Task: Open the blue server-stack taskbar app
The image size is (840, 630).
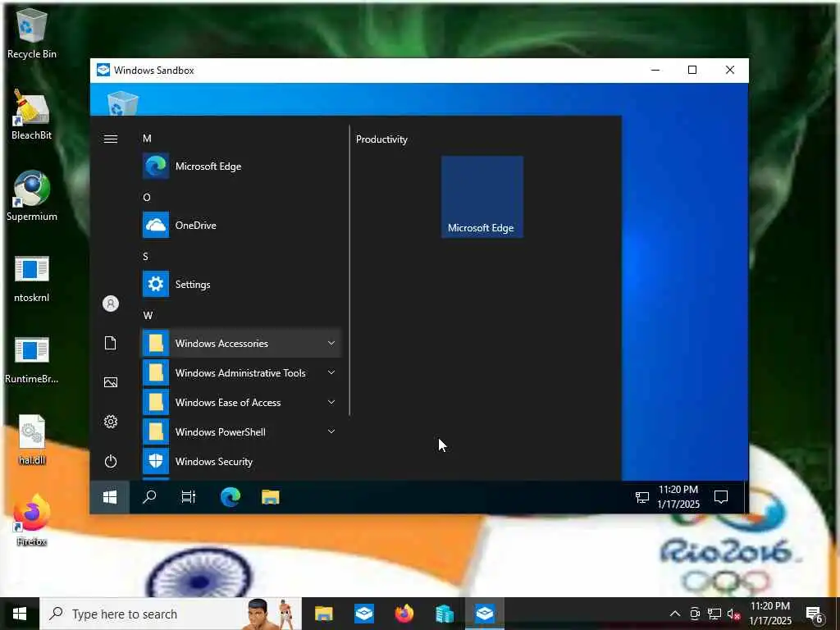Action: [x=445, y=614]
